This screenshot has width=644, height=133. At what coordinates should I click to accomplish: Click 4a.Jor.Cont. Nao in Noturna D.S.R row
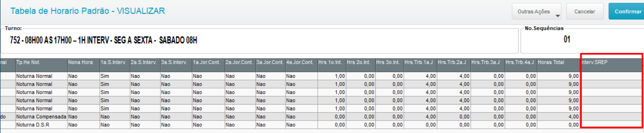[x=301, y=125]
